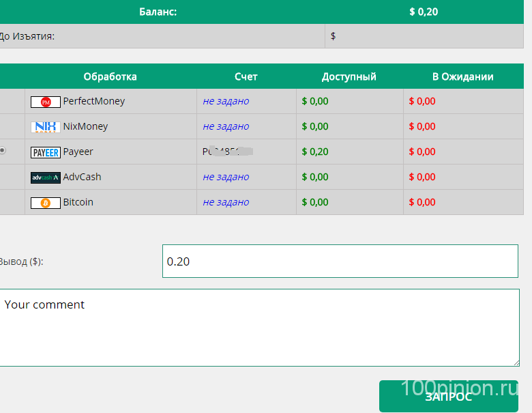
Task: Focus the Вывод ($) amount field
Action: point(340,261)
